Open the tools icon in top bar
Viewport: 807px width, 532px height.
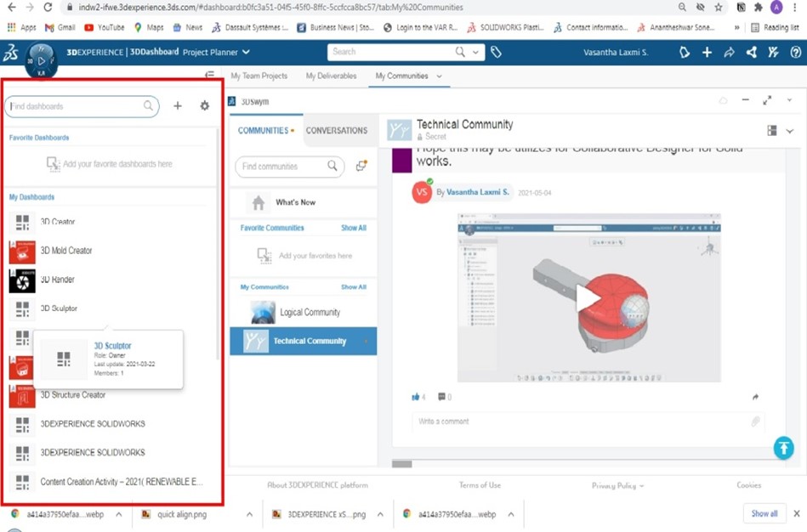[x=773, y=52]
